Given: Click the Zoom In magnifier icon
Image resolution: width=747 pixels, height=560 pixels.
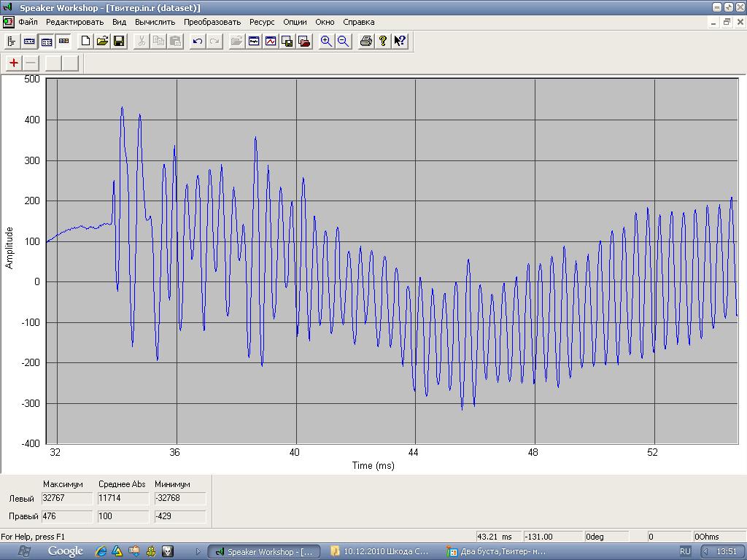Looking at the screenshot, I should click(326, 41).
